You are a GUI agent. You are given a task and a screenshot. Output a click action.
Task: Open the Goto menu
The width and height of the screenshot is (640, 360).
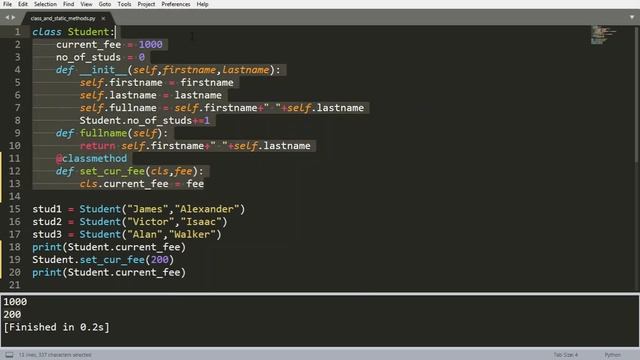[104, 4]
